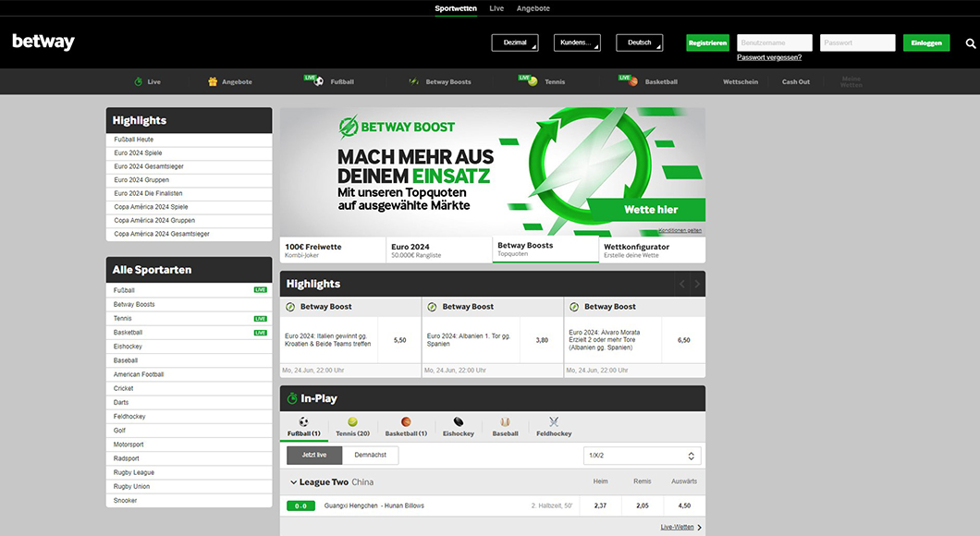Select the Feldhockey crossed sticks icon
980x536 pixels.
pos(554,421)
